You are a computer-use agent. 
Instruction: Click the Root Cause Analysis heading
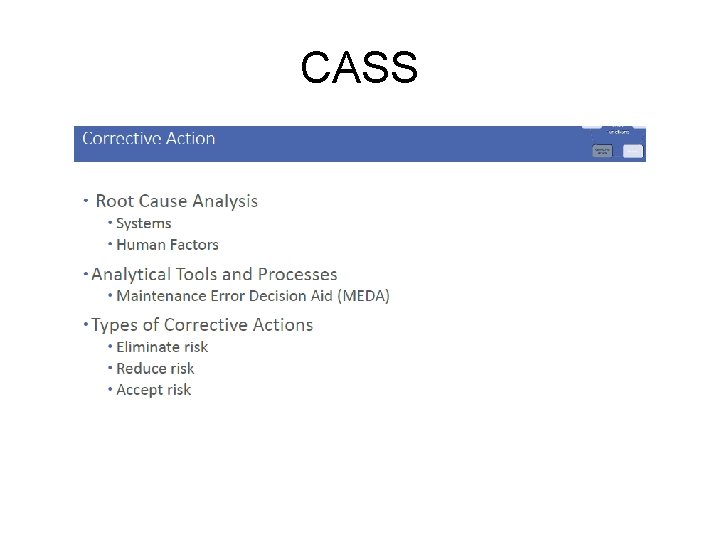click(176, 201)
